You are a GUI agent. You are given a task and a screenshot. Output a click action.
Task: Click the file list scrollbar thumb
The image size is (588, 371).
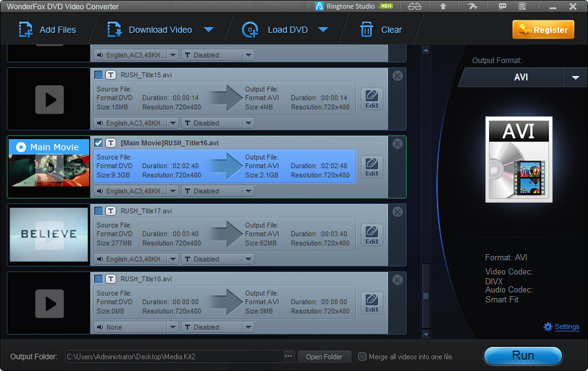[426, 296]
